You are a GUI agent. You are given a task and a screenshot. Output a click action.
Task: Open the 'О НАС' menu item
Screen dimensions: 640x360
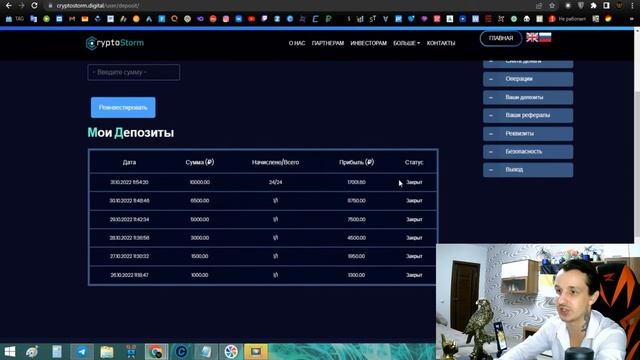click(x=297, y=43)
